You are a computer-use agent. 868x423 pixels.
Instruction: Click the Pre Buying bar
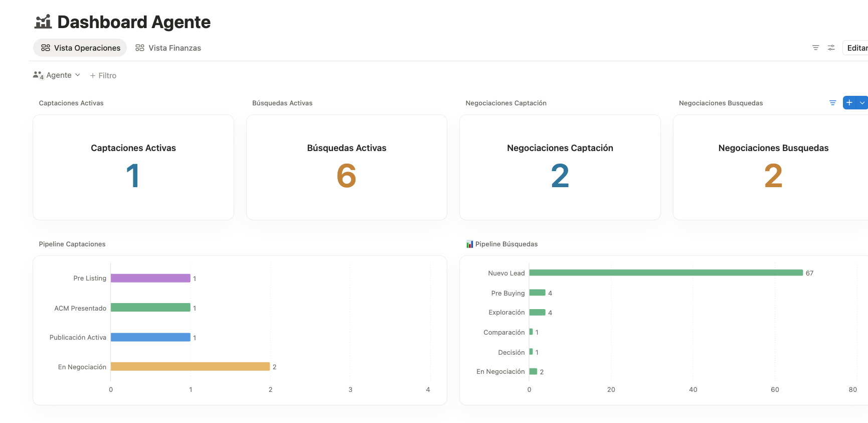(538, 293)
